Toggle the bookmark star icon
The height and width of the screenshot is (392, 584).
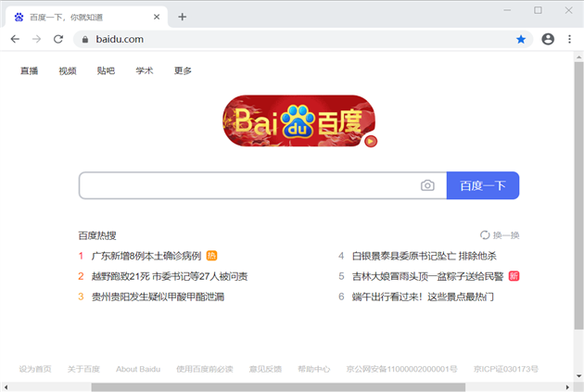(x=521, y=39)
